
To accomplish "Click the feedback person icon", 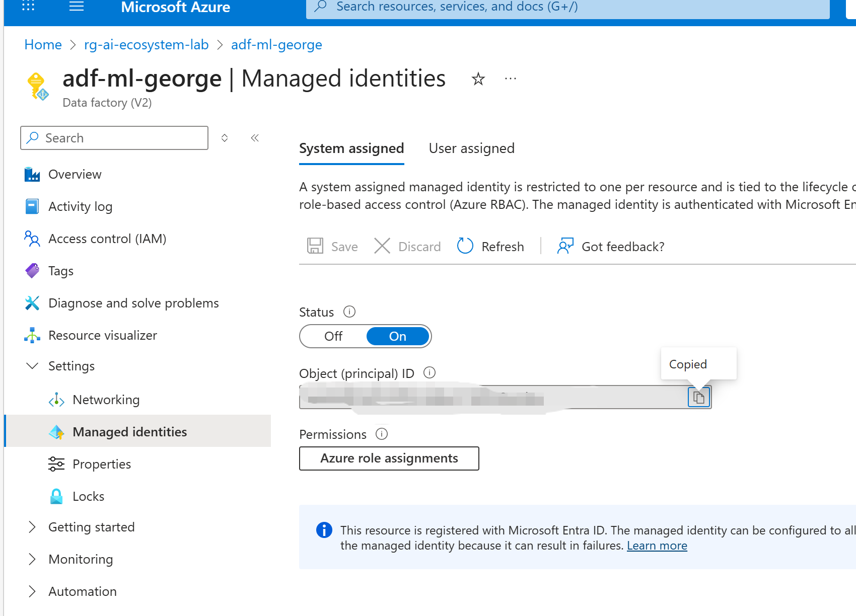I will pos(565,246).
